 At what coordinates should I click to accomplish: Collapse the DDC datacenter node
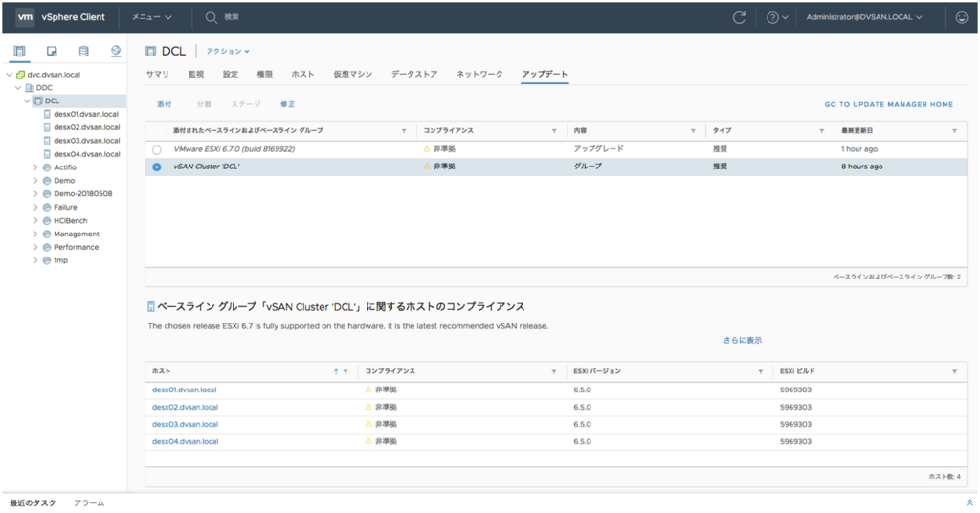click(x=18, y=87)
